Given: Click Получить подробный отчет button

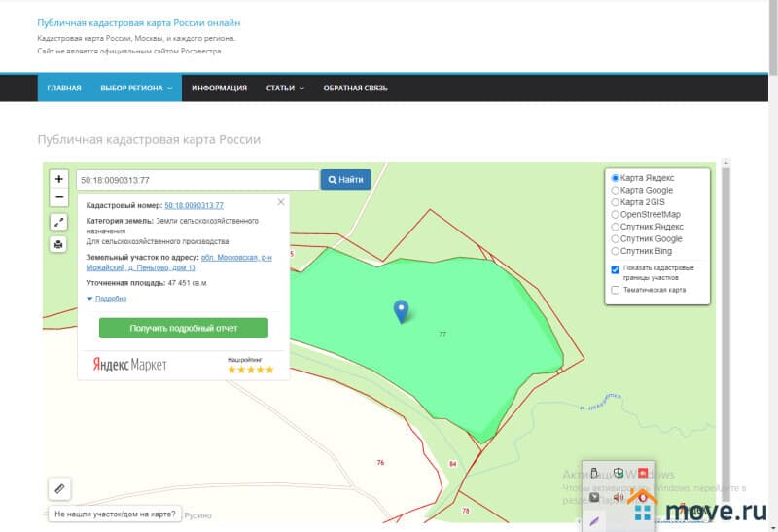Looking at the screenshot, I should (x=183, y=328).
